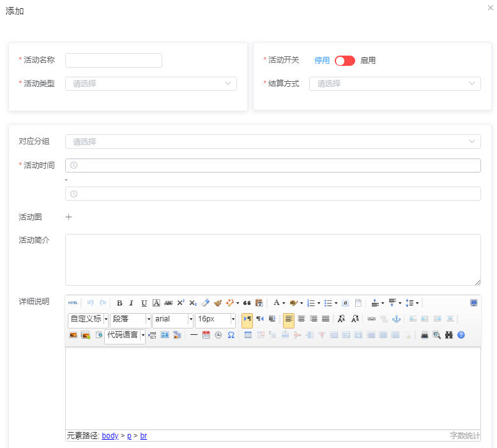This screenshot has width=497, height=448.
Task: Insert a horizontal rule line
Action: 194,335
